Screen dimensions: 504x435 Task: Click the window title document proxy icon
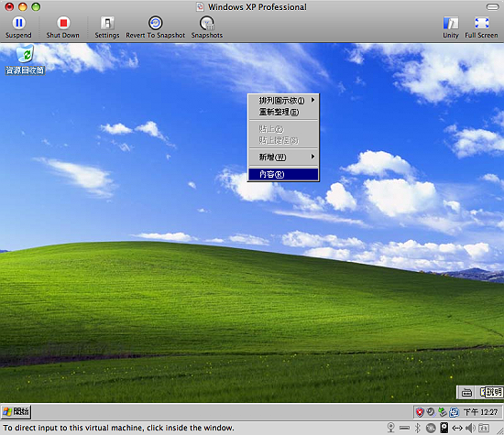click(201, 6)
